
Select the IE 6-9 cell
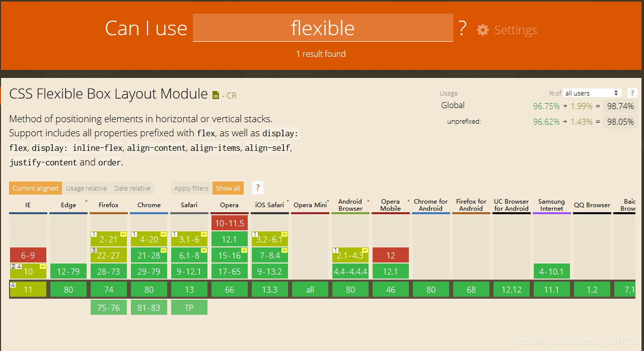click(x=28, y=255)
